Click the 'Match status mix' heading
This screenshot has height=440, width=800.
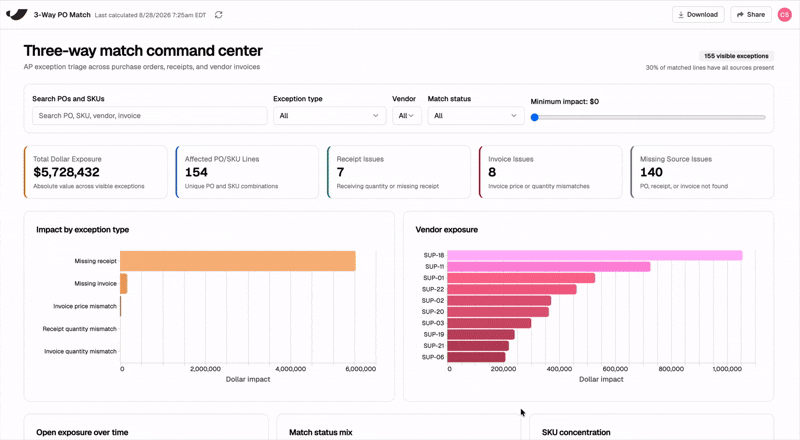click(321, 432)
